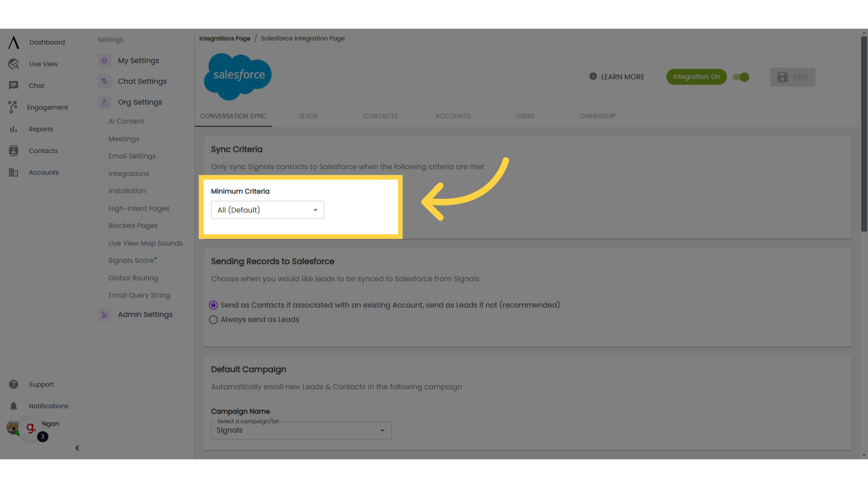868x488 pixels.
Task: Click the Signals logo icon
Action: point(14,42)
